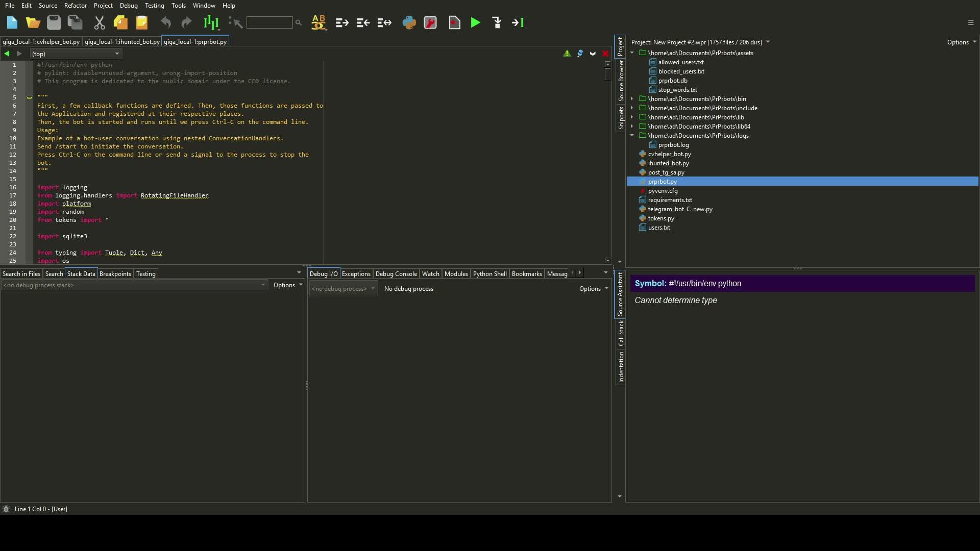Click the editor vertical scrollbar thumb
Image resolution: width=980 pixels, height=551 pixels.
coord(607,74)
